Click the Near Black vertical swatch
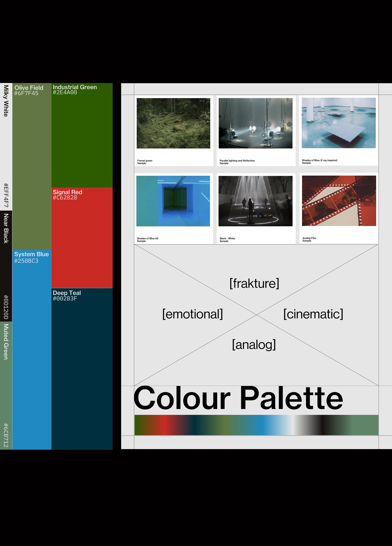 6,266
